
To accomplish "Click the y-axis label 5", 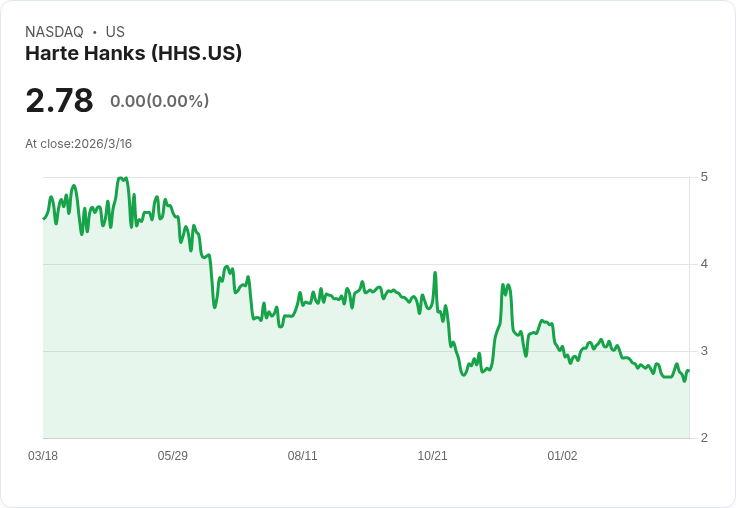I will [x=705, y=177].
